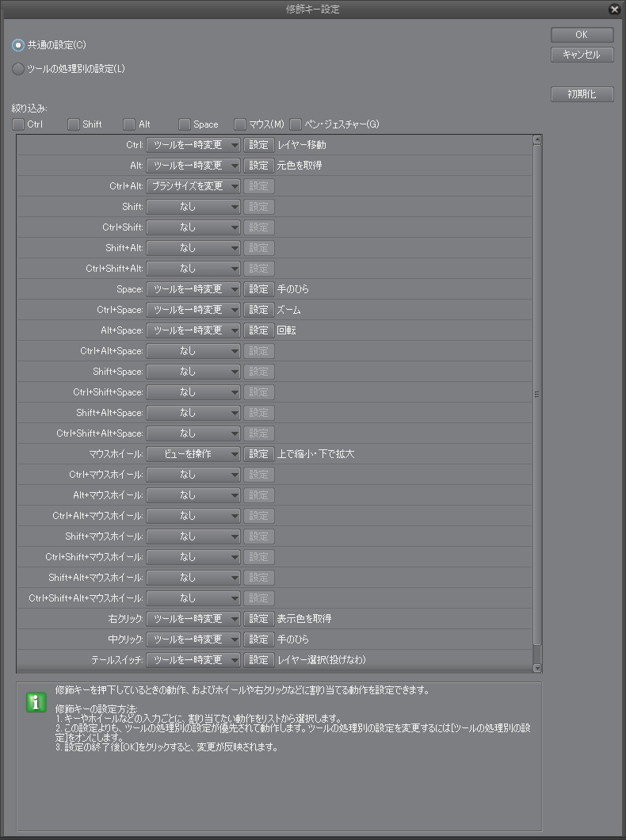
Task: Open the Ctrl+Alt+Space action dropdown
Action: click(x=193, y=351)
